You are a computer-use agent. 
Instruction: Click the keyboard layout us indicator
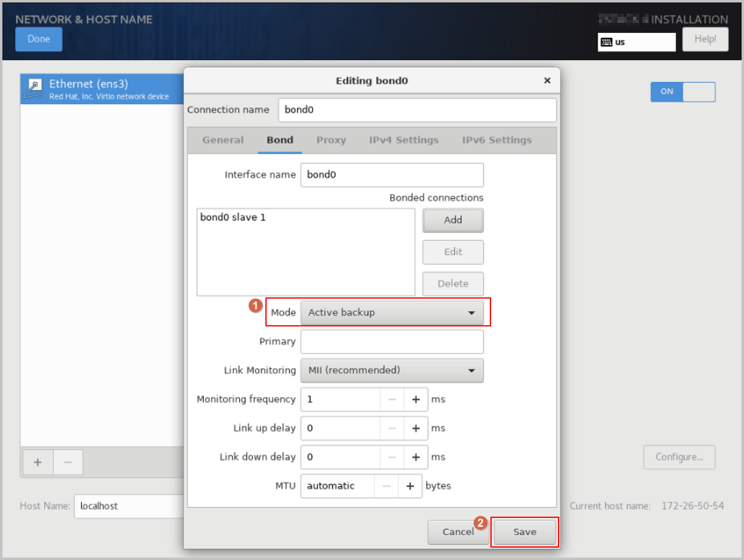click(x=636, y=42)
